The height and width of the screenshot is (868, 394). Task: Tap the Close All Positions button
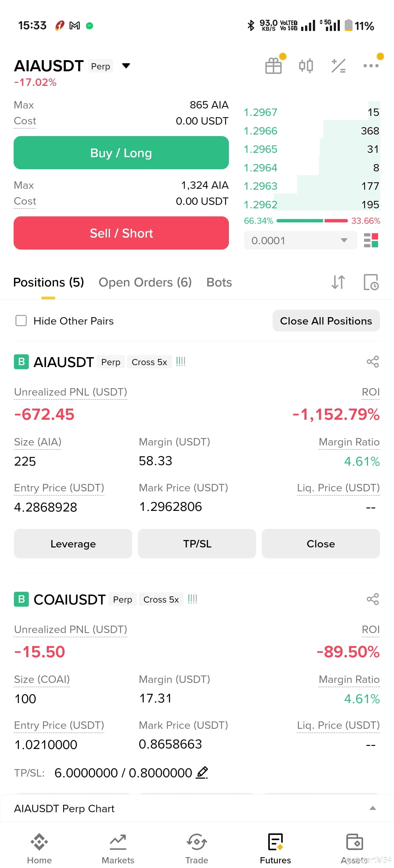pyautogui.click(x=326, y=321)
